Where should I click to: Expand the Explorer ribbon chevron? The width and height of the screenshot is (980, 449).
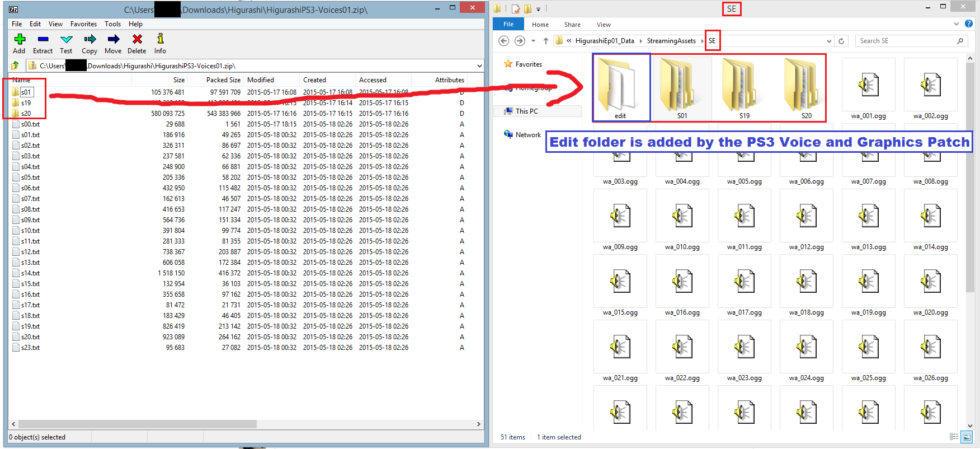[x=956, y=24]
